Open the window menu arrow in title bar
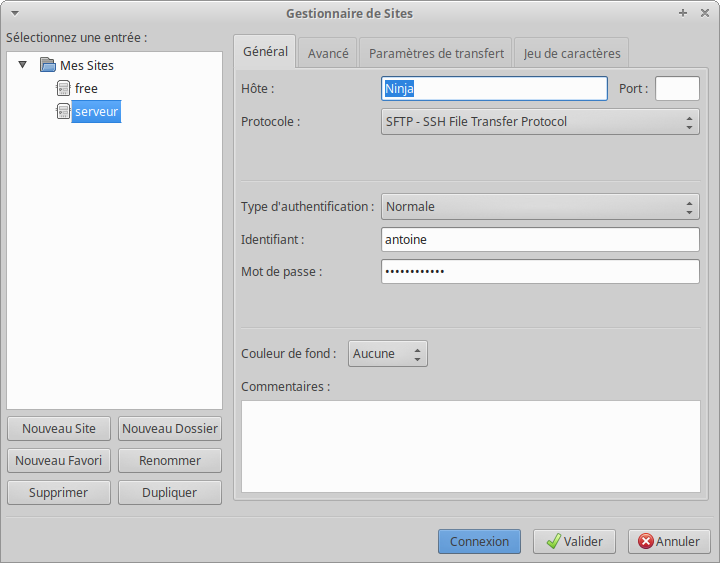This screenshot has height=563, width=720. point(15,13)
